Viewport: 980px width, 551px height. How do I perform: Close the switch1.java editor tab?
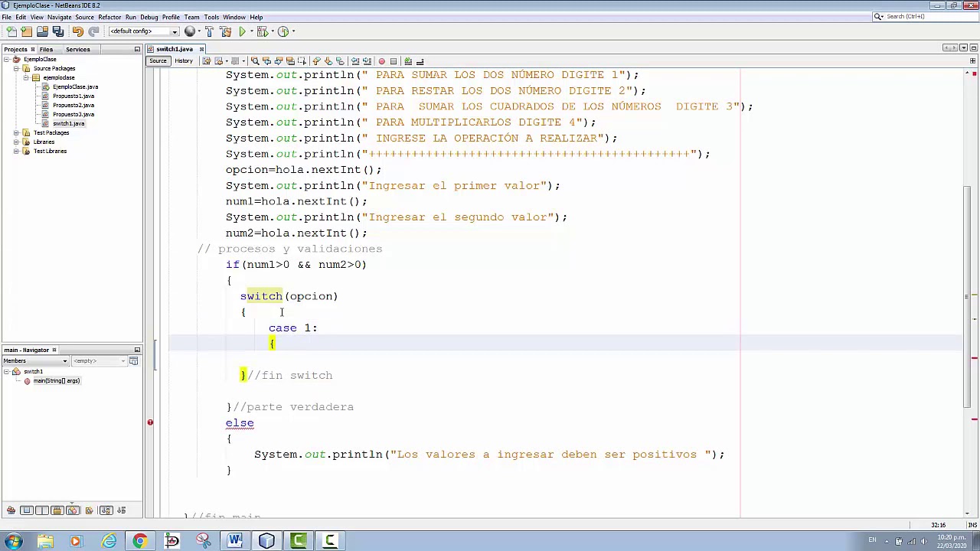pos(201,49)
